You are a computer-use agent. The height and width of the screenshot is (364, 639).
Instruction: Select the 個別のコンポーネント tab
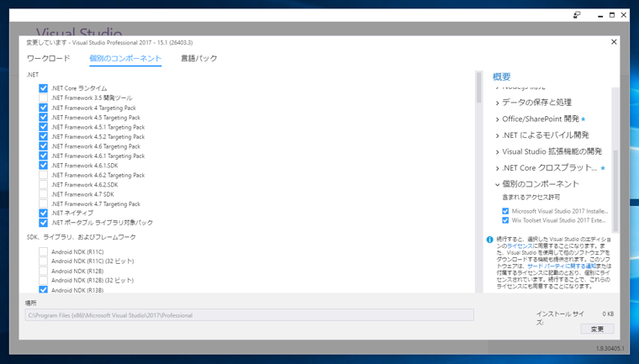(x=125, y=58)
